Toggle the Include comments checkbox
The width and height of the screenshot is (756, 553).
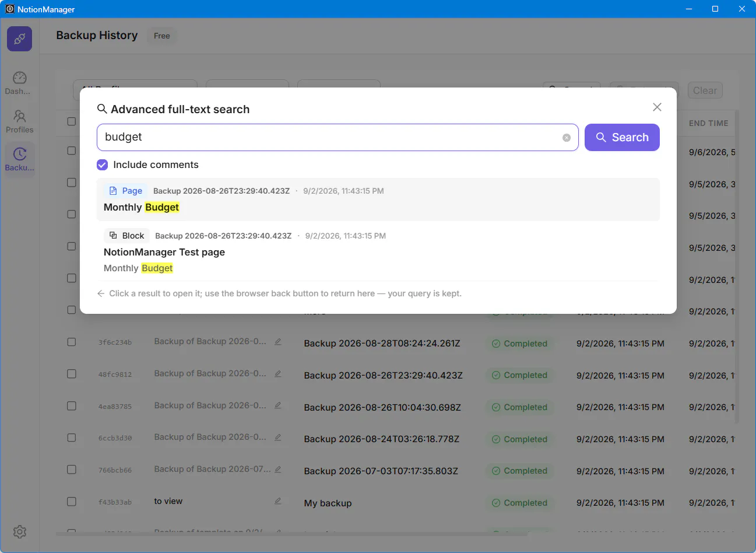(102, 164)
